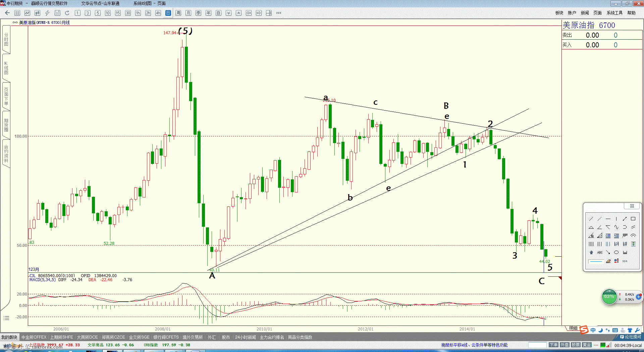
Task: Click the lightning quick-order icon
Action: pyautogui.click(x=47, y=13)
